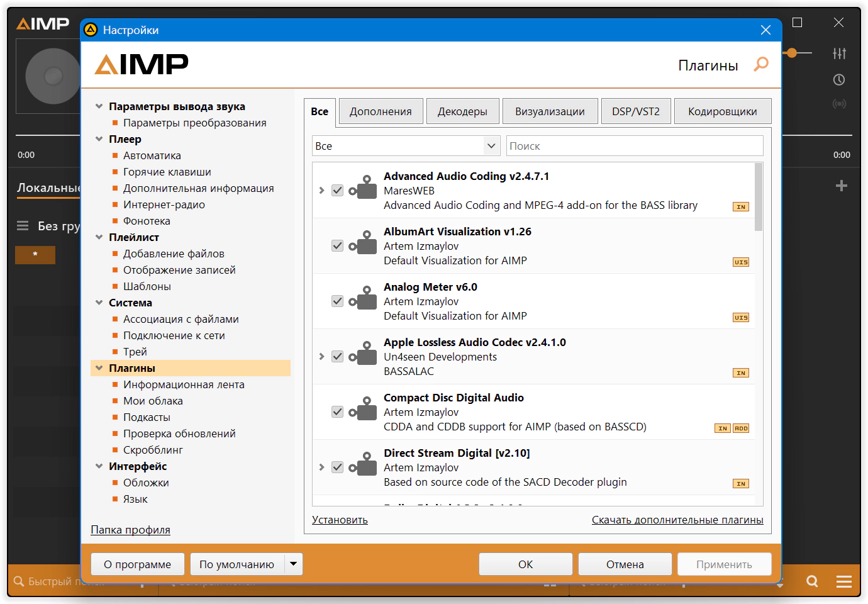Screen dimensions: 868x604
Task: Click the hamburger icon beside 'Без гру'
Action: pos(23,226)
